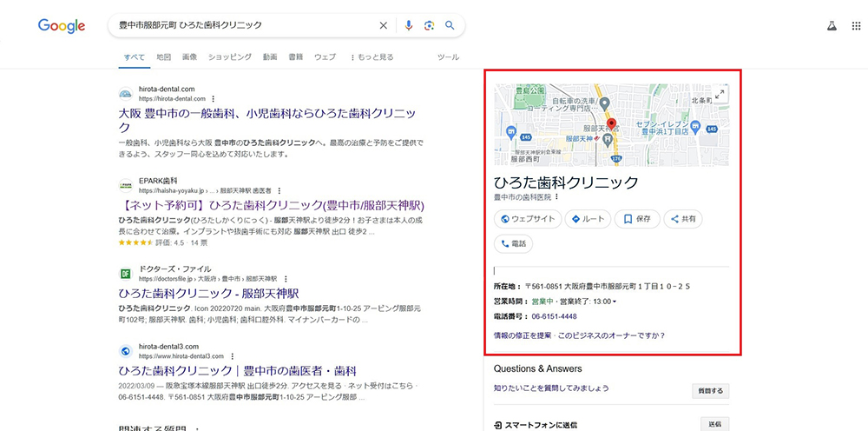Expand the map to full view
Viewport: 868px width, 431px height.
pyautogui.click(x=720, y=94)
